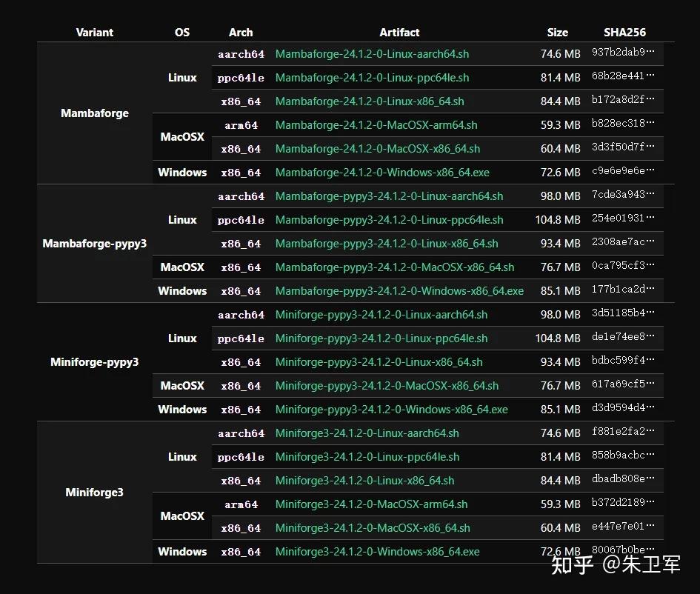Select the SHA256 hash starting b828ec318
700x594 pixels.
pos(623,124)
